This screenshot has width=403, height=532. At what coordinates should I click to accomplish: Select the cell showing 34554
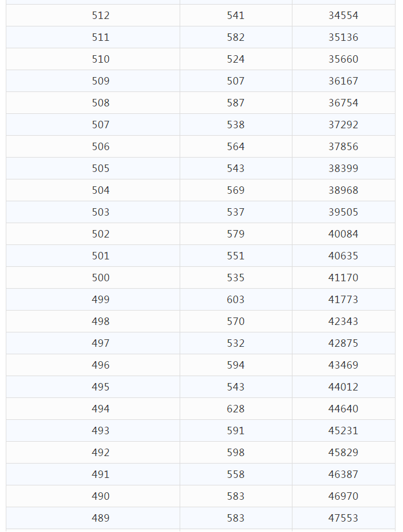[343, 16]
